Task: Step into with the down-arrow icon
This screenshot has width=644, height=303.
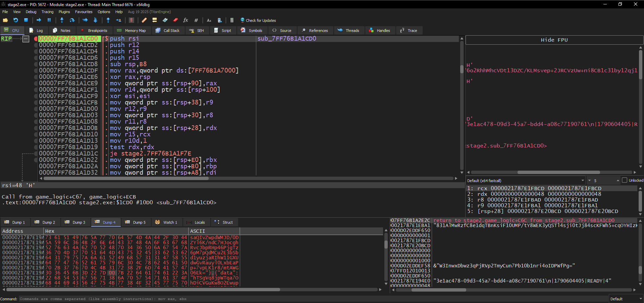Action: 62,20
